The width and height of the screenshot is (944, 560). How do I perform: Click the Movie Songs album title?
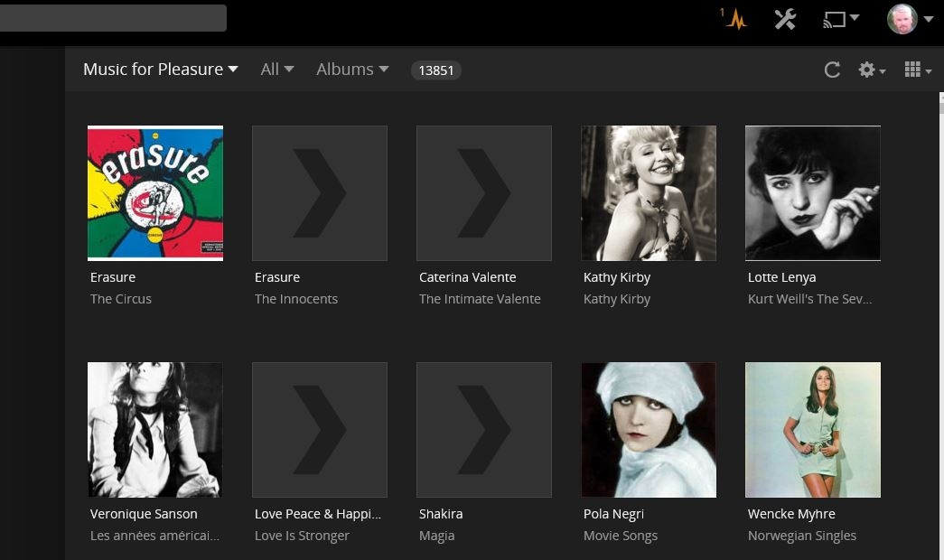[620, 536]
